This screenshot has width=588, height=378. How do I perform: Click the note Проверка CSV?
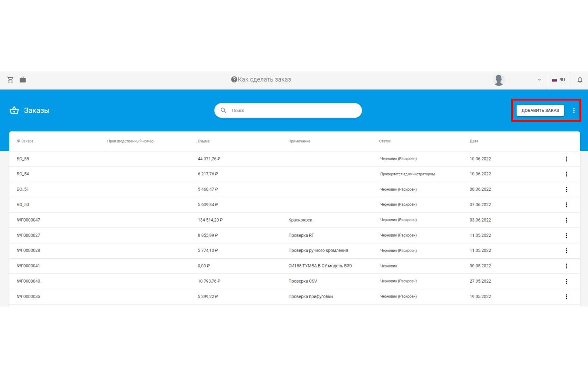303,281
